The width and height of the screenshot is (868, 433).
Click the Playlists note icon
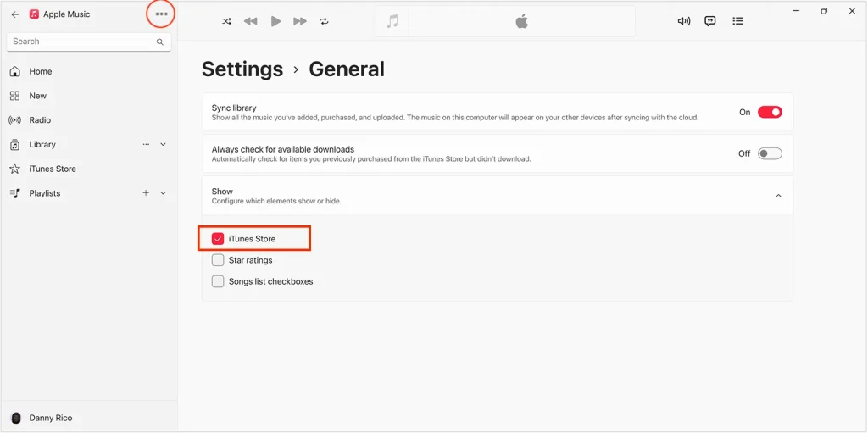[15, 193]
